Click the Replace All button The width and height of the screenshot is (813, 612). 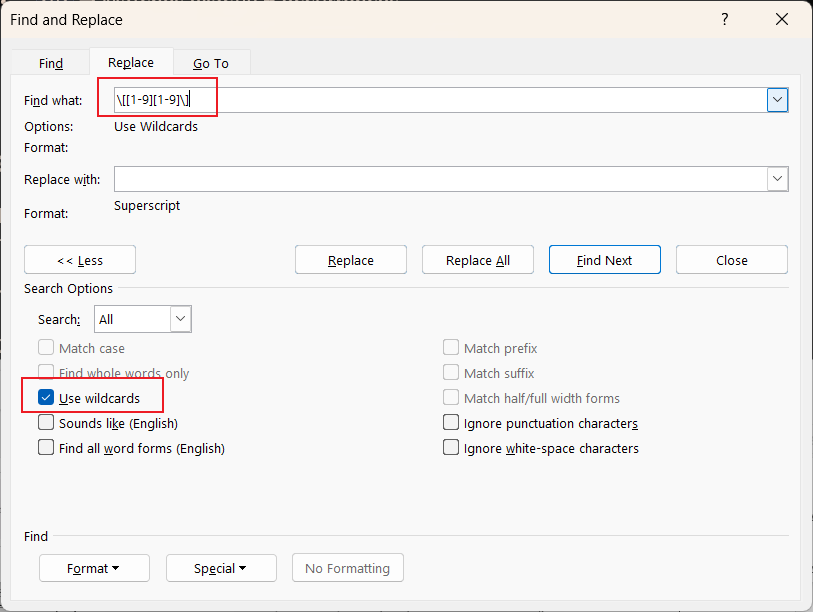click(x=477, y=259)
